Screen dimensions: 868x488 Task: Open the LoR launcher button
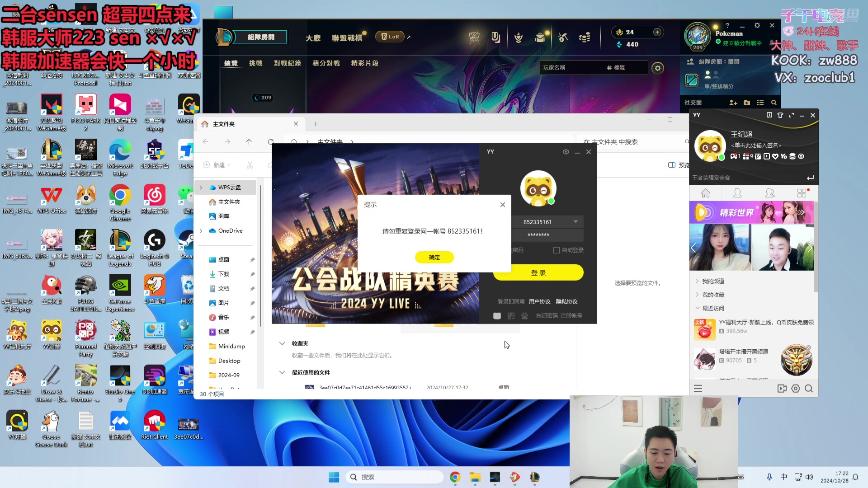pos(390,37)
